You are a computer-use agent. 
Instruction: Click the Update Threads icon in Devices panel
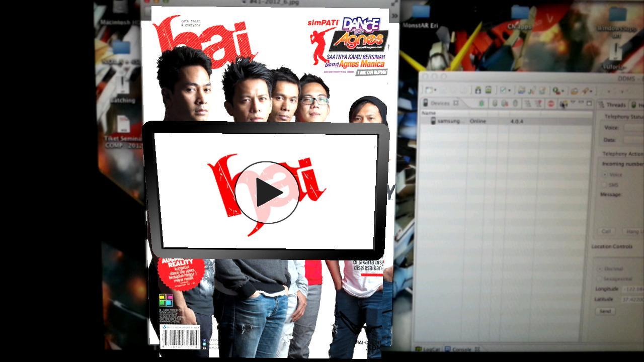click(x=528, y=104)
